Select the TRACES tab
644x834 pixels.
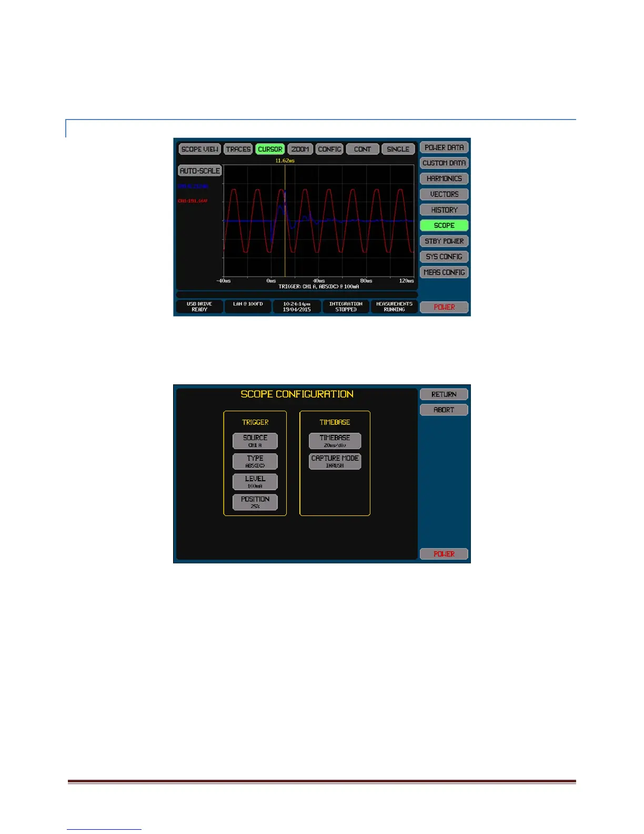(238, 149)
